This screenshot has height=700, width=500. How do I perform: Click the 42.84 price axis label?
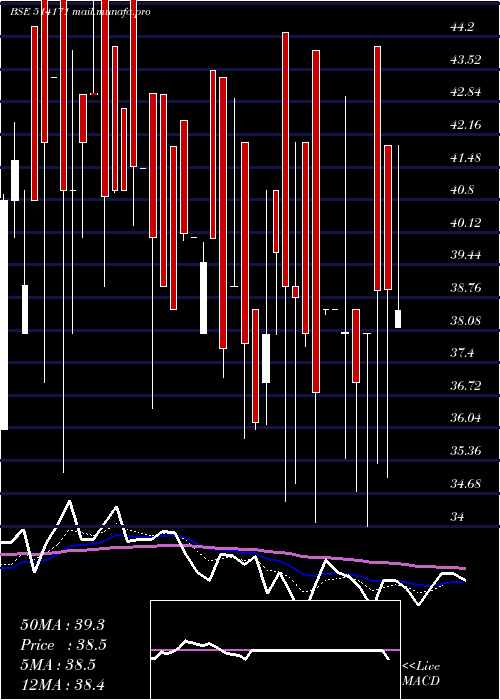[x=466, y=93]
